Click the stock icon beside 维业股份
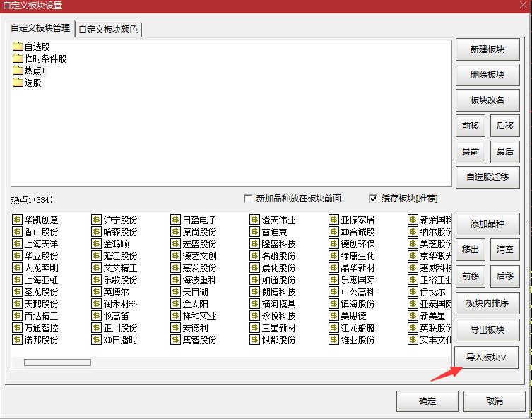The height and width of the screenshot is (419, 532). point(334,340)
